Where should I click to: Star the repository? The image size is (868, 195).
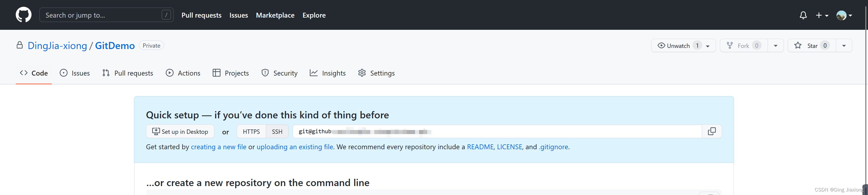[812, 45]
